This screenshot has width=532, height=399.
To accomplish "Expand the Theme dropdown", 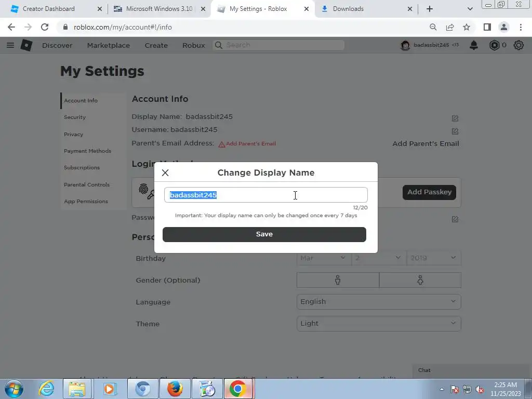I will point(379,324).
